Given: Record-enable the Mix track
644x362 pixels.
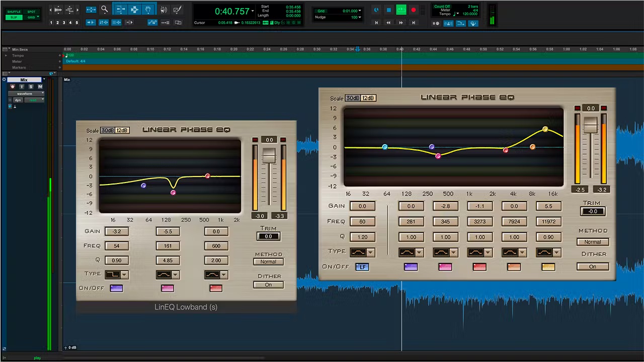Looking at the screenshot, I should (x=13, y=86).
